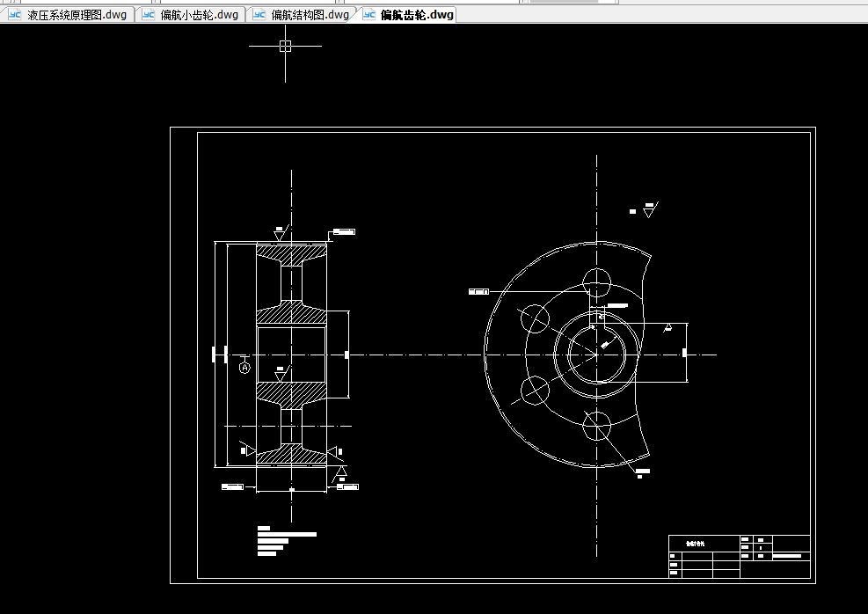
Task: Select the title block name cell
Action: [x=704, y=543]
